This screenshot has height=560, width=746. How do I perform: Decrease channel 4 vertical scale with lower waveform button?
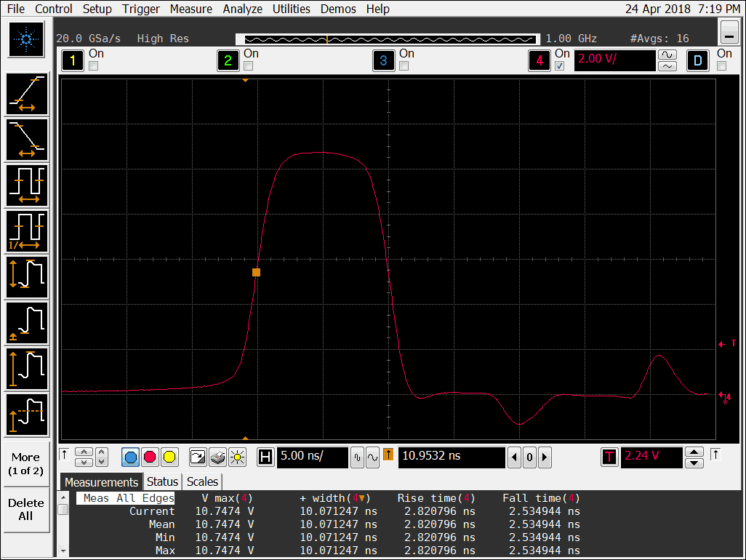tap(667, 66)
